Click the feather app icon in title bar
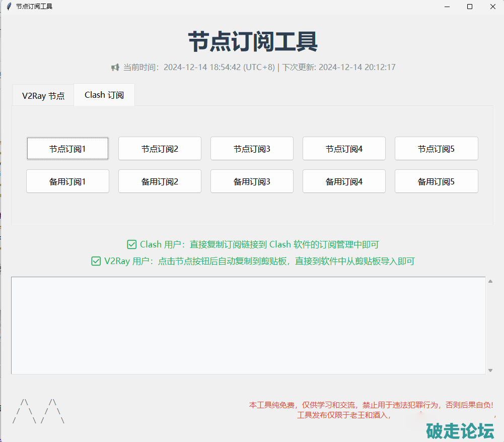Screen dimensions: 504x442 [x=8, y=7]
